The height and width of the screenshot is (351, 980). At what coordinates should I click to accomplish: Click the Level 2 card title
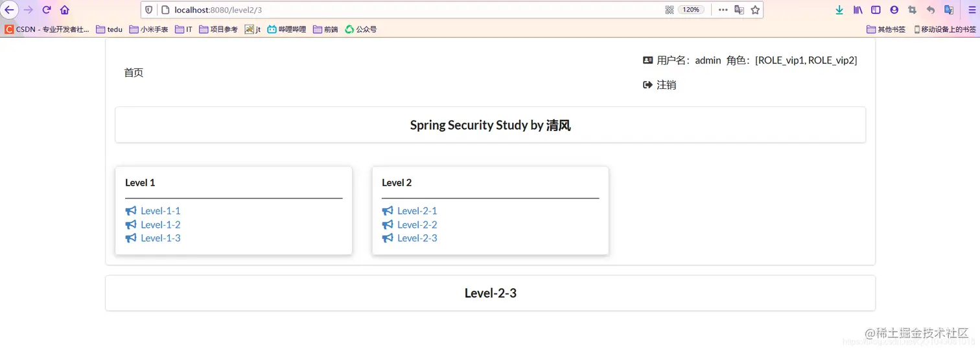(397, 183)
